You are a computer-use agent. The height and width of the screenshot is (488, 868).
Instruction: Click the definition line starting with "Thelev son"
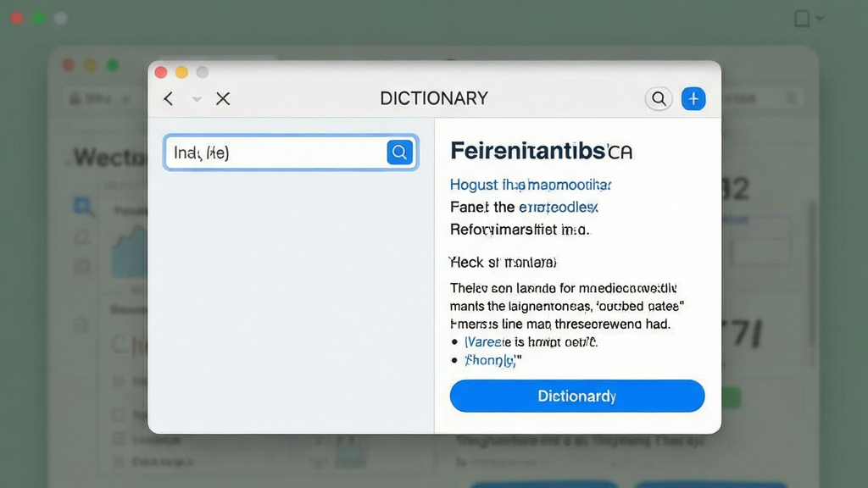563,288
